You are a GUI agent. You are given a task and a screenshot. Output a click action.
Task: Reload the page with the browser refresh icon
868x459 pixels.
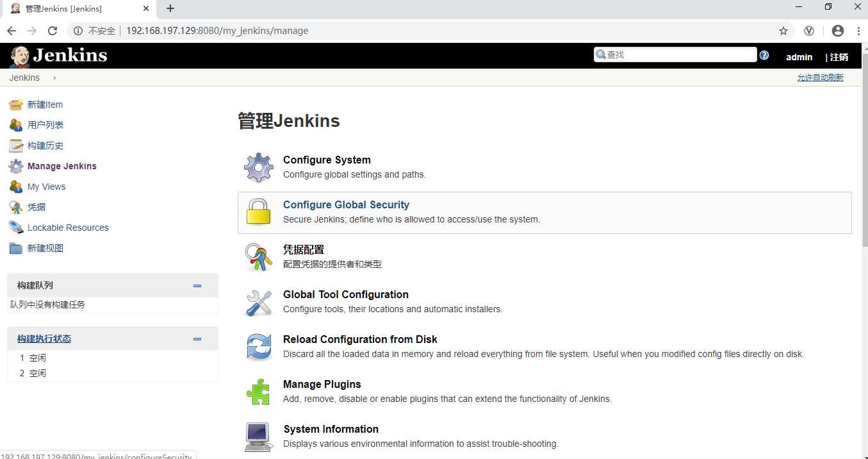(x=53, y=31)
